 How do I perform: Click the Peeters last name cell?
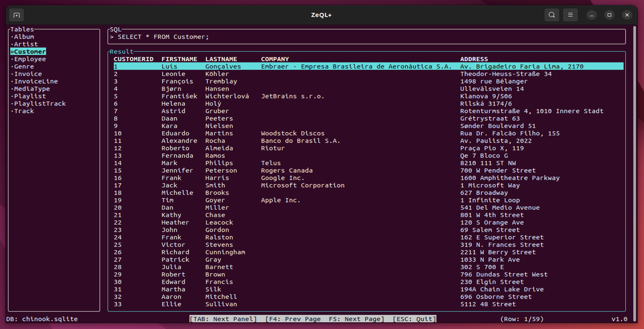(x=219, y=119)
